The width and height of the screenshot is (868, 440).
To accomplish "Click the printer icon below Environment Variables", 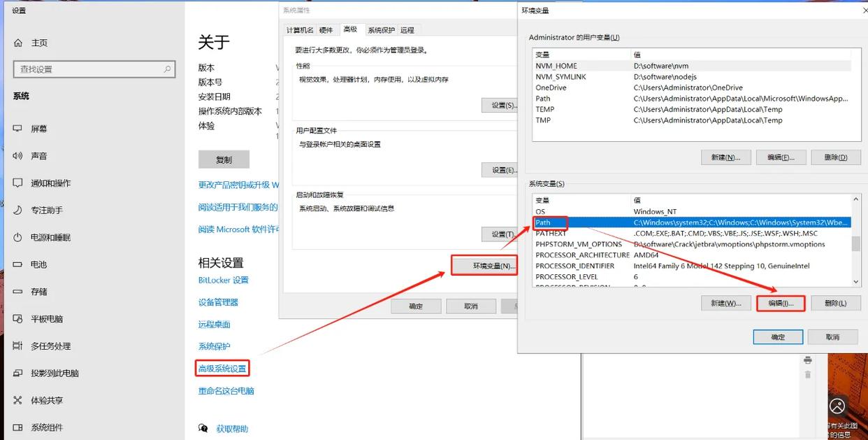I will pos(808,360).
